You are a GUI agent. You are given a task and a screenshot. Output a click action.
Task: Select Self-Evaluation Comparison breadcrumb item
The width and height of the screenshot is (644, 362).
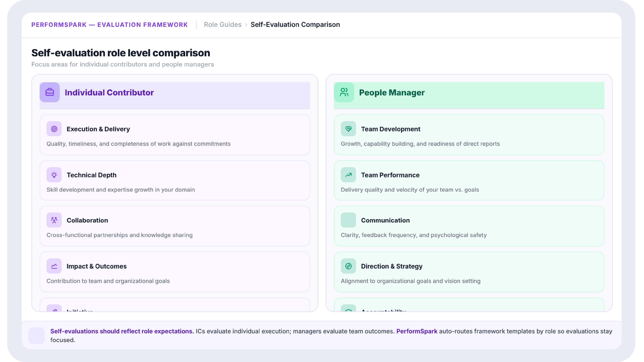point(295,24)
